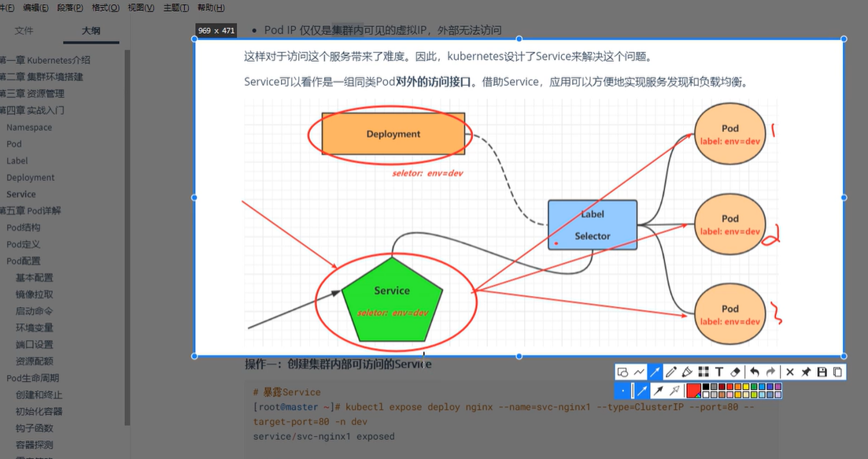868x459 pixels.
Task: Jump to 第四章 实战入门 in outline
Action: click(32, 110)
